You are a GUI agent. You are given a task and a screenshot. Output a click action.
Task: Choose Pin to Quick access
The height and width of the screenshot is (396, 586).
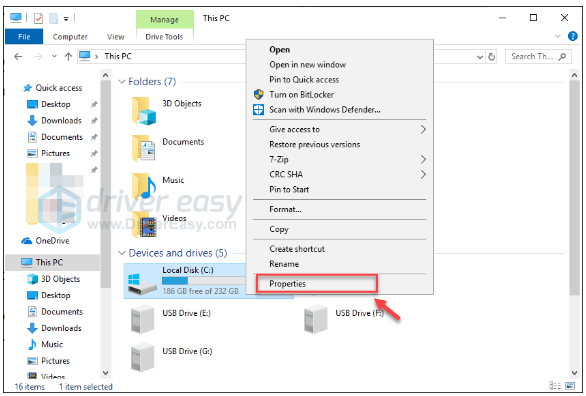coord(304,80)
